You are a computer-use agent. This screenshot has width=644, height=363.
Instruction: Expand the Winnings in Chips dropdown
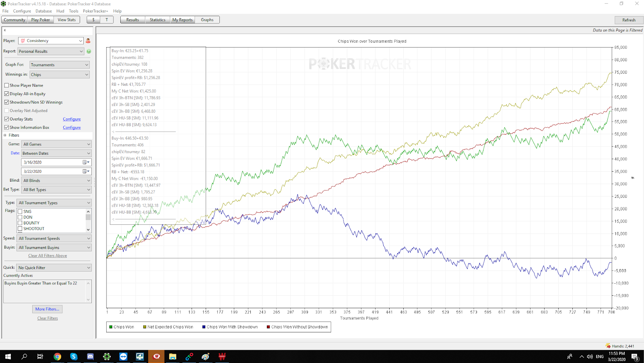tap(59, 75)
